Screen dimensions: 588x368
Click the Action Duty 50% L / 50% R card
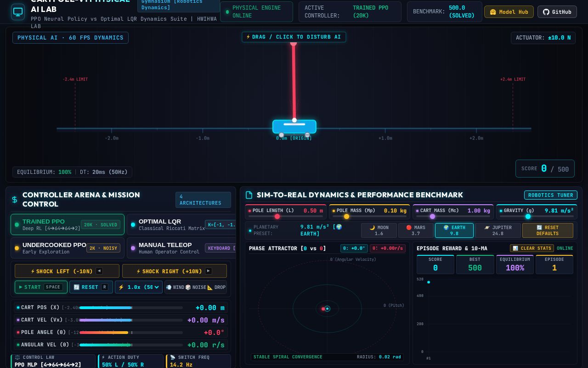[x=130, y=361]
